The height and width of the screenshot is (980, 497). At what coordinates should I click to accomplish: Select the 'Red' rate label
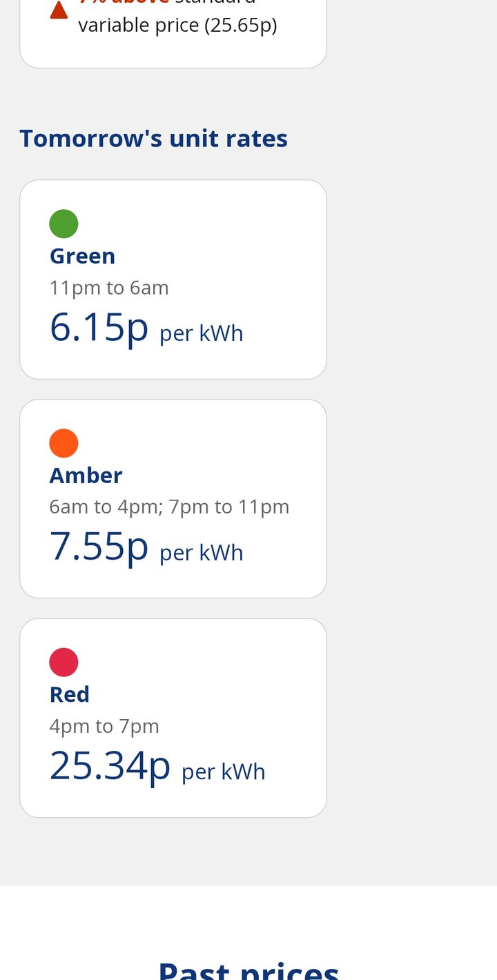click(x=70, y=694)
